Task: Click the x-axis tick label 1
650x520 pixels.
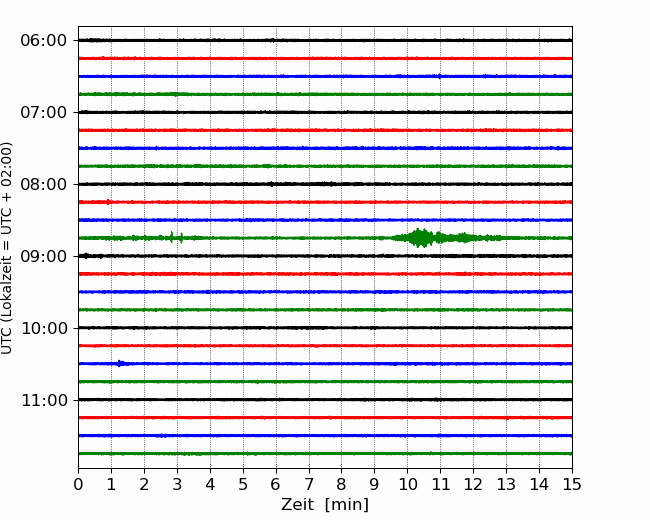Action: [111, 484]
